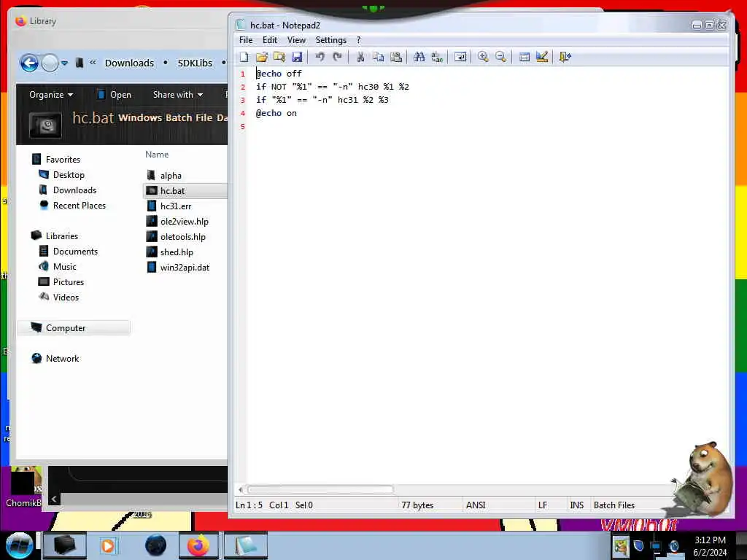Click the Replace icon in Notepad2
747x560 pixels.
[437, 57]
